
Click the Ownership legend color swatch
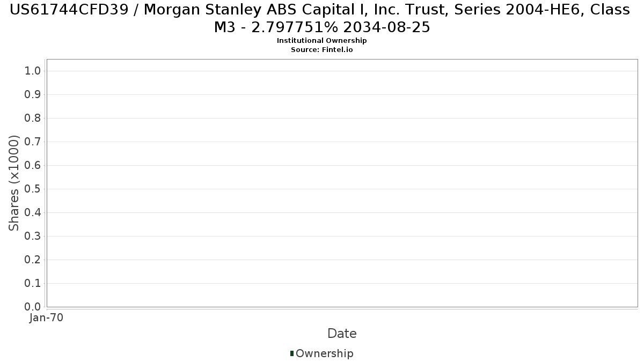[x=292, y=353]
